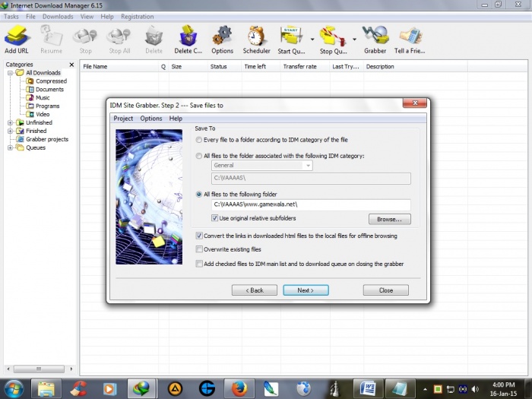Open the Registration menu
This screenshot has width=532, height=399.
[x=137, y=17]
